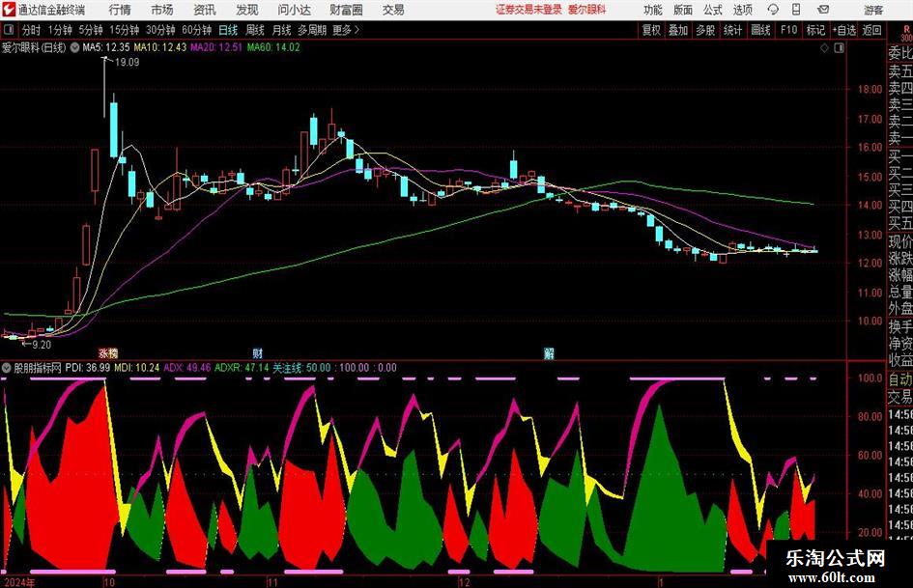The height and width of the screenshot is (588, 913).
Task: Open the 资讯 menu
Action: tap(205, 10)
